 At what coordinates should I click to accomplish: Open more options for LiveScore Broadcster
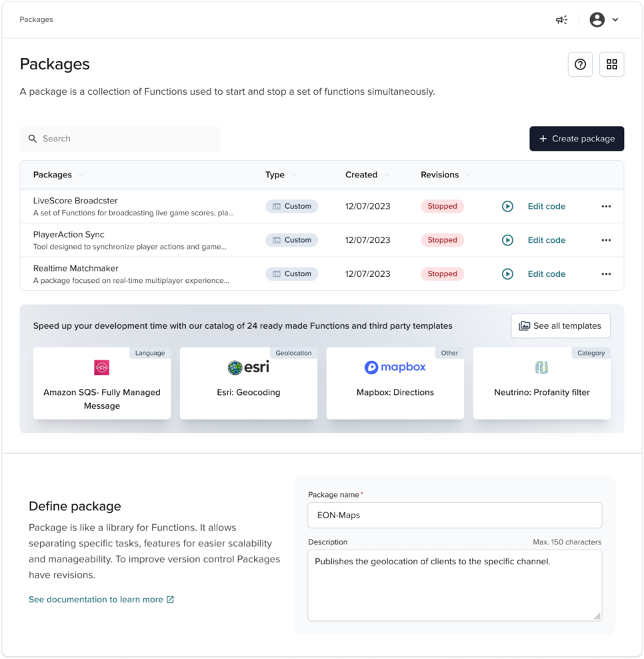click(605, 207)
